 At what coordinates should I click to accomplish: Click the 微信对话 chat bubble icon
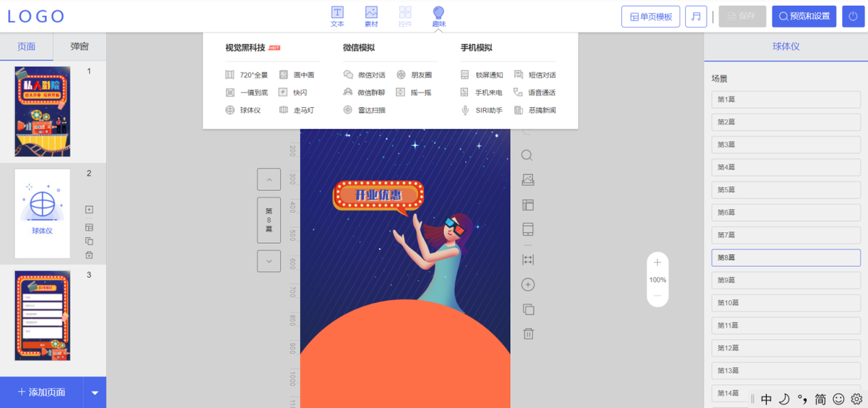pyautogui.click(x=348, y=75)
